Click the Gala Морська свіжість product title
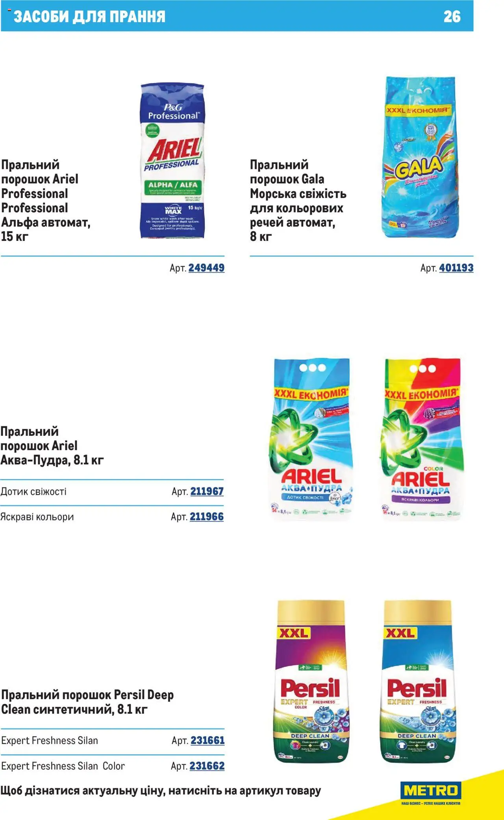Viewport: 504px width, 820px height. pyautogui.click(x=298, y=201)
